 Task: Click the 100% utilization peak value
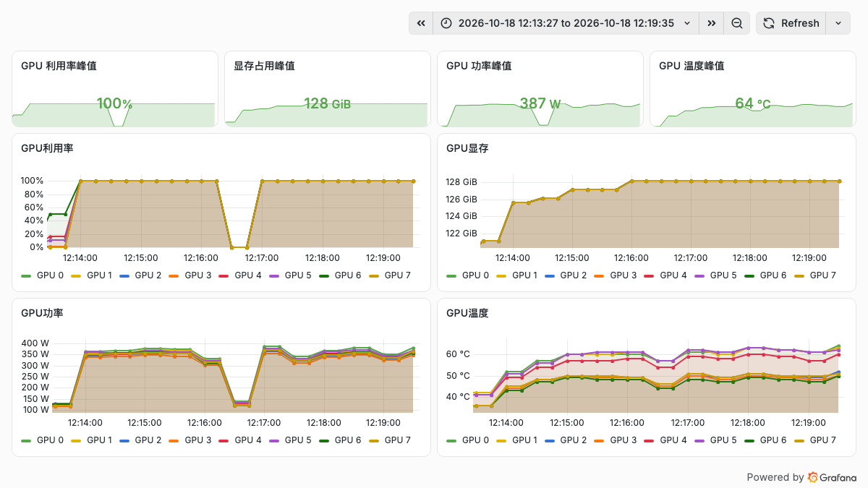[x=114, y=103]
